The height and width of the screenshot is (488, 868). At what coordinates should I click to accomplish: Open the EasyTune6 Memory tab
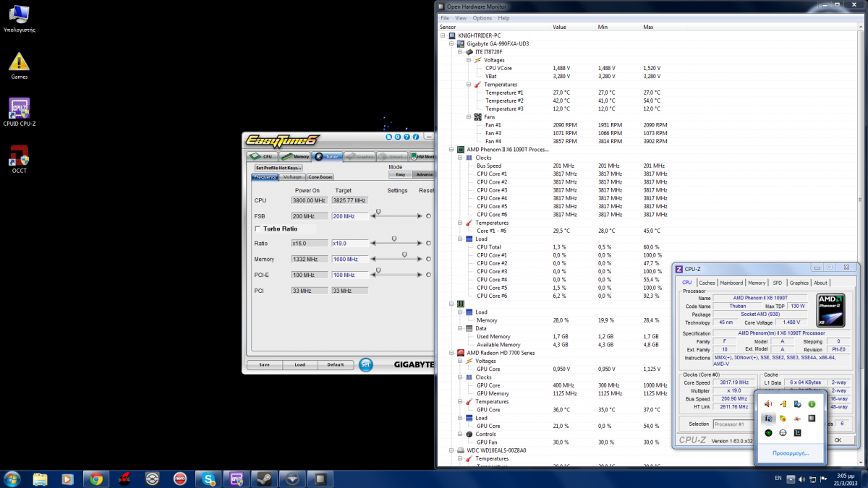tap(295, 156)
